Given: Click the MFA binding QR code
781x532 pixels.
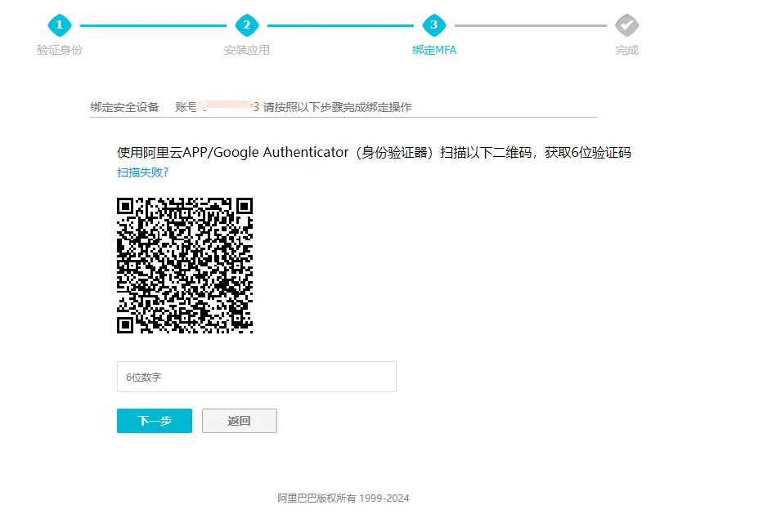Looking at the screenshot, I should 185,266.
